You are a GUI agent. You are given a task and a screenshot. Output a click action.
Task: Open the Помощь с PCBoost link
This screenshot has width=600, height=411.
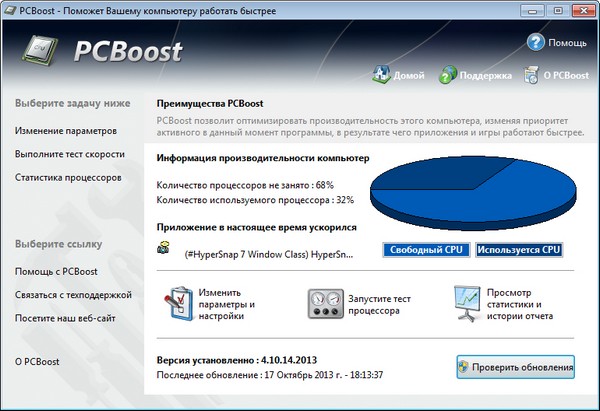tap(56, 272)
